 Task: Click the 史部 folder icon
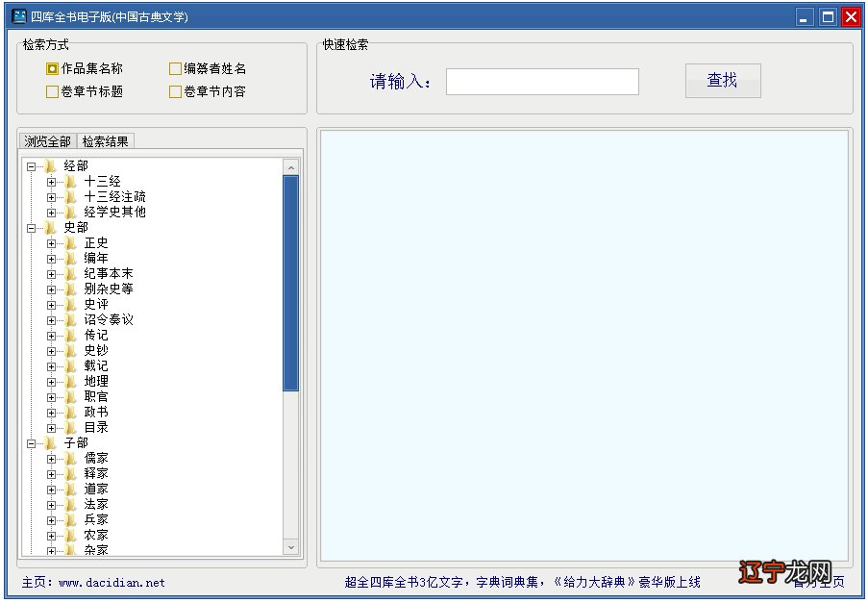pos(51,227)
